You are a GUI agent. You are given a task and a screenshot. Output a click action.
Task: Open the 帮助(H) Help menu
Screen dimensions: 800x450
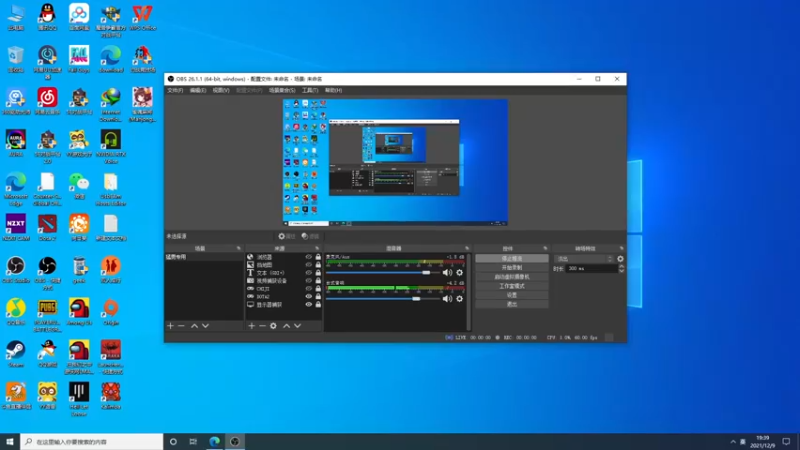point(333,90)
